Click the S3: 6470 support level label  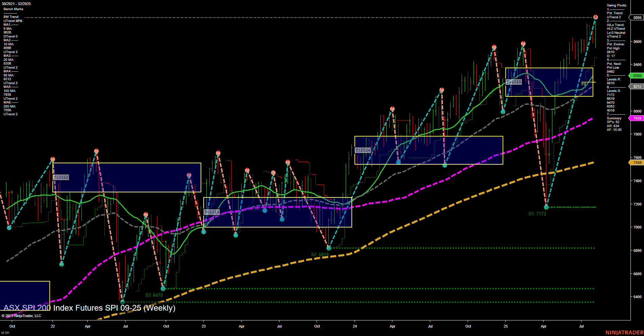(154, 295)
